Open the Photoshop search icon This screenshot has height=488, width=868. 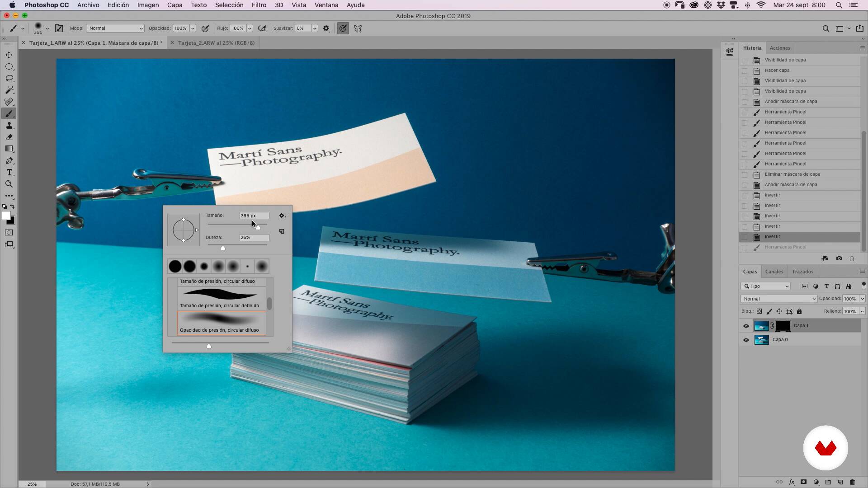[826, 28]
